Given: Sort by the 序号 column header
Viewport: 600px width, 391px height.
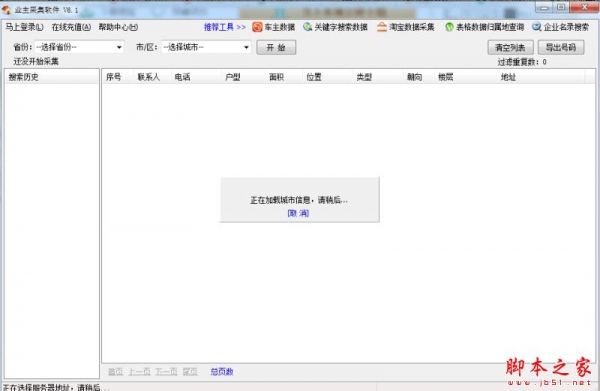Looking at the screenshot, I should 118,77.
